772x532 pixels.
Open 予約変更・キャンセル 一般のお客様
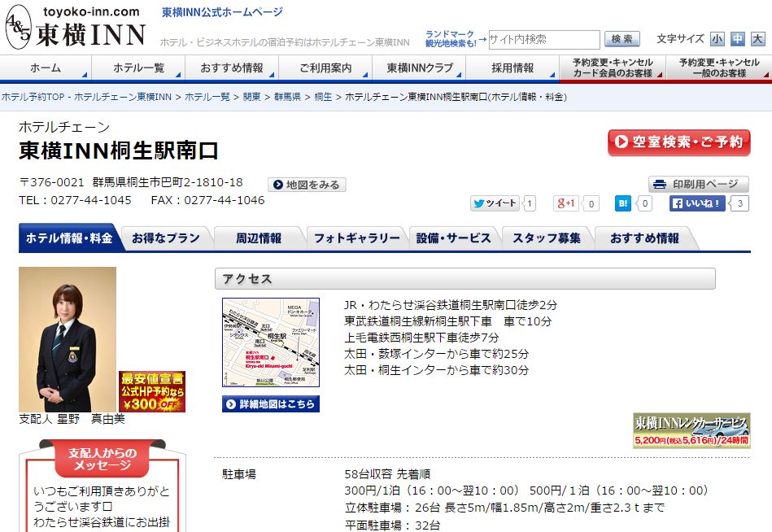coord(719,68)
